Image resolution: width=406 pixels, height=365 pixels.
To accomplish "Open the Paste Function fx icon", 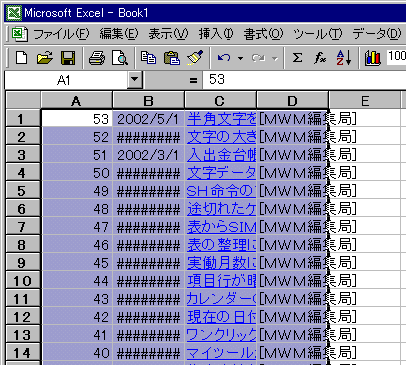I will coord(320,58).
